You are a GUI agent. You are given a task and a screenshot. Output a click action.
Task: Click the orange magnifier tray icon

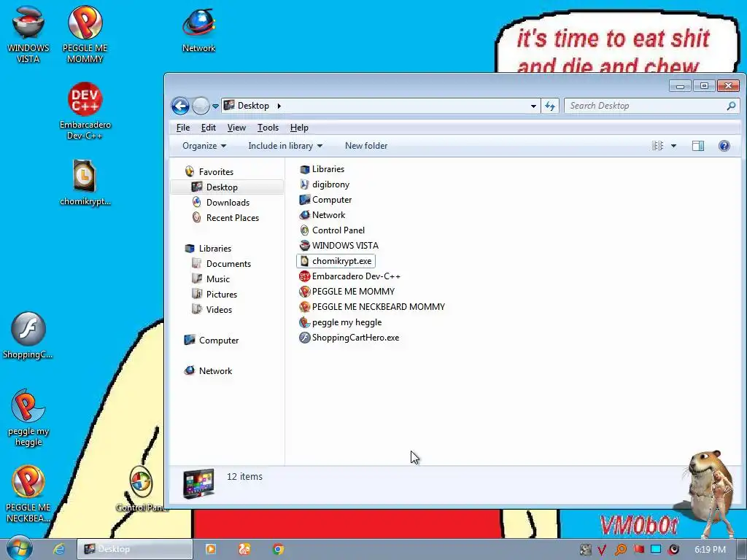click(620, 550)
